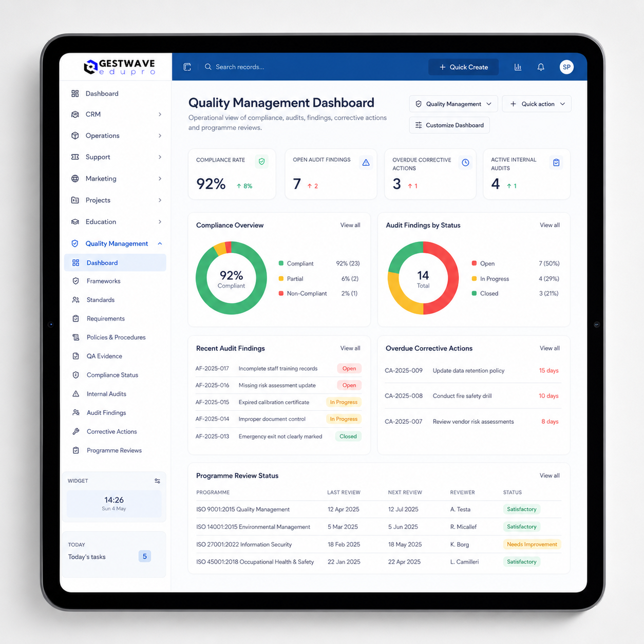This screenshot has height=644, width=644.
Task: Click the Standards people icon in sidebar
Action: (76, 300)
